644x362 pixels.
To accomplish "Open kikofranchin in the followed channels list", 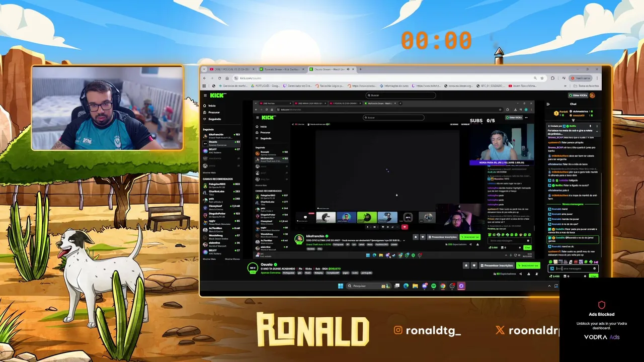I will click(x=221, y=136).
